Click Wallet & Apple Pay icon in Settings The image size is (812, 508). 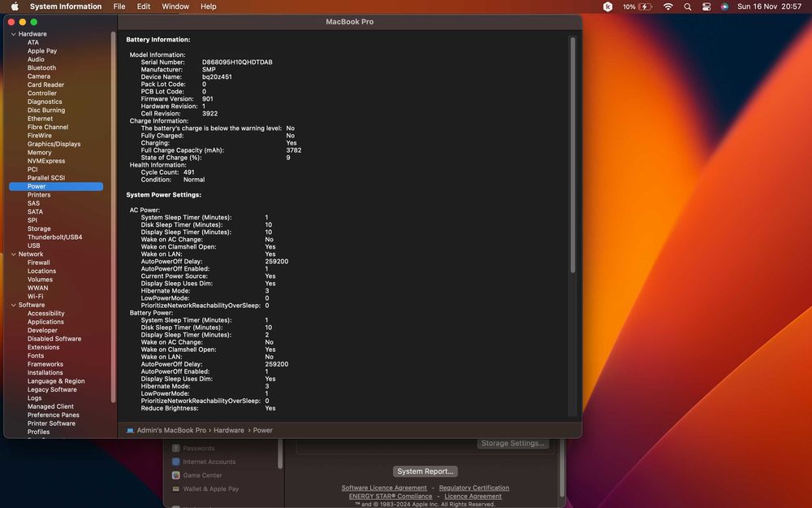tap(175, 488)
